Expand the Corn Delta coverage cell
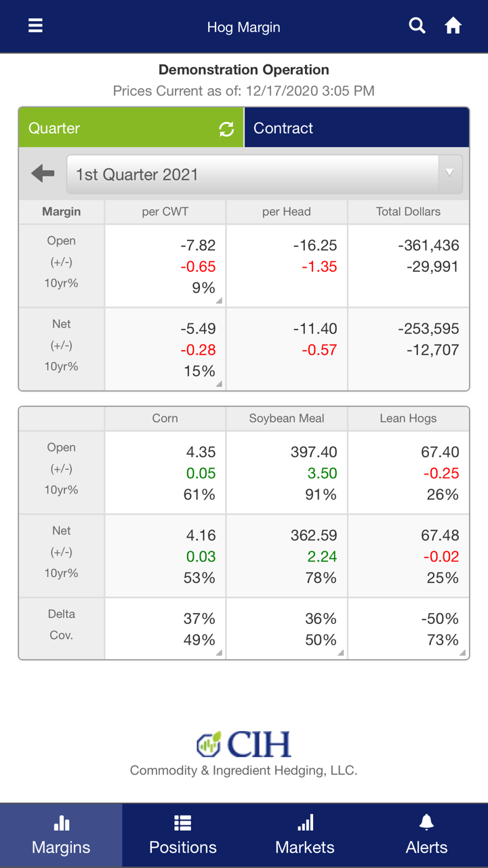 point(165,629)
